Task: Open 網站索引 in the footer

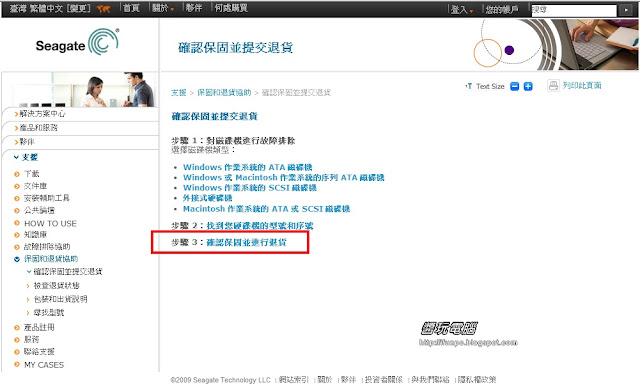Action: point(293,380)
